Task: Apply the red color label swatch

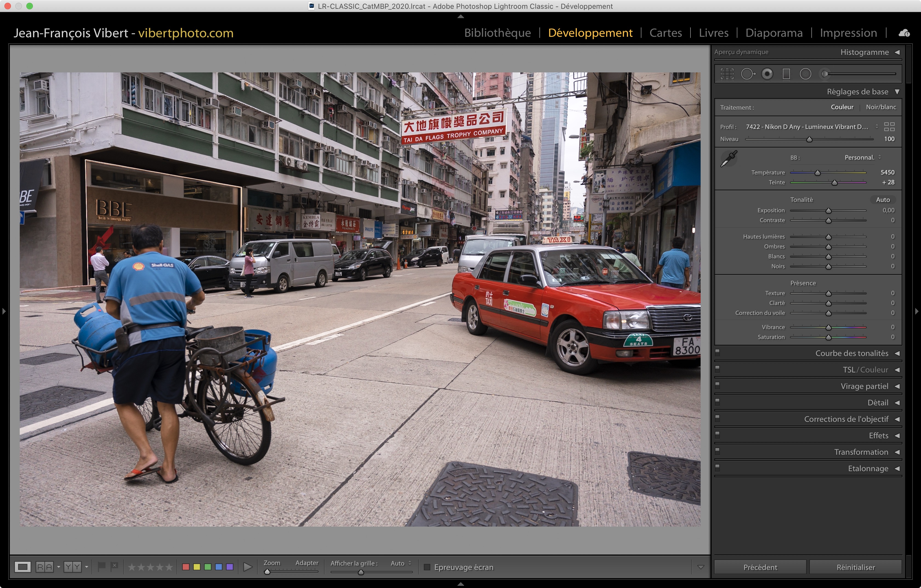Action: coord(186,567)
